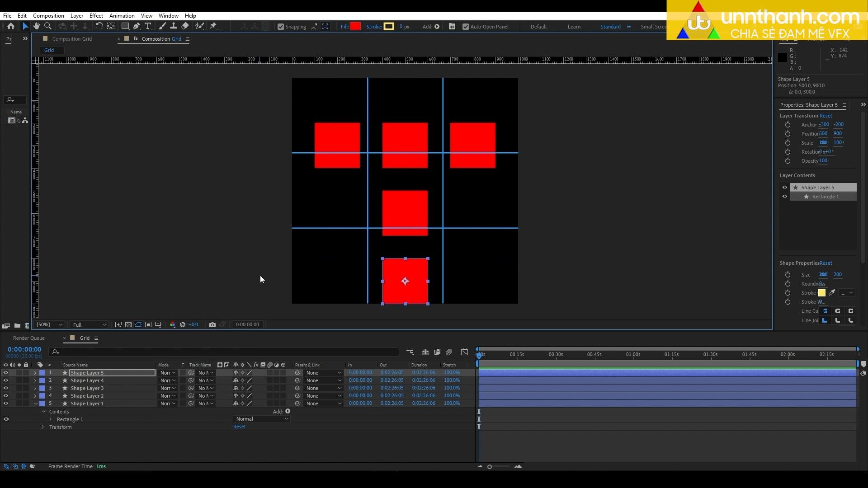Viewport: 868px width, 488px height.
Task: Open the Composition menu
Action: [48, 15]
